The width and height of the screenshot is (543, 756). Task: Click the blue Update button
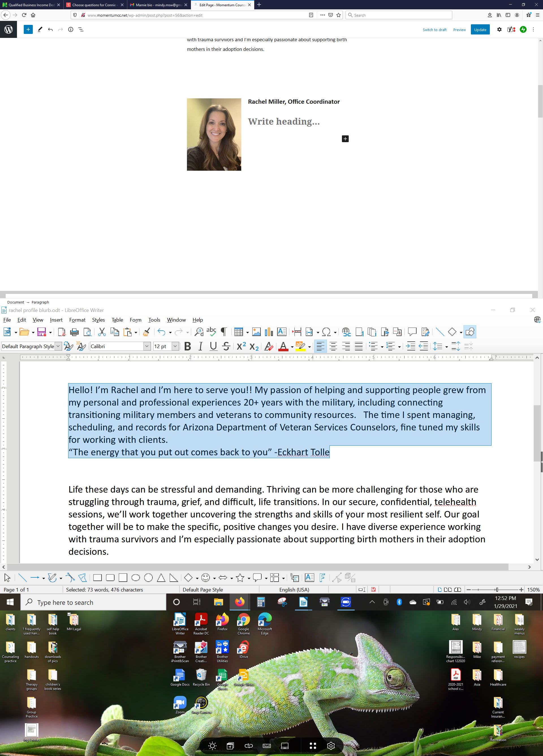(480, 30)
